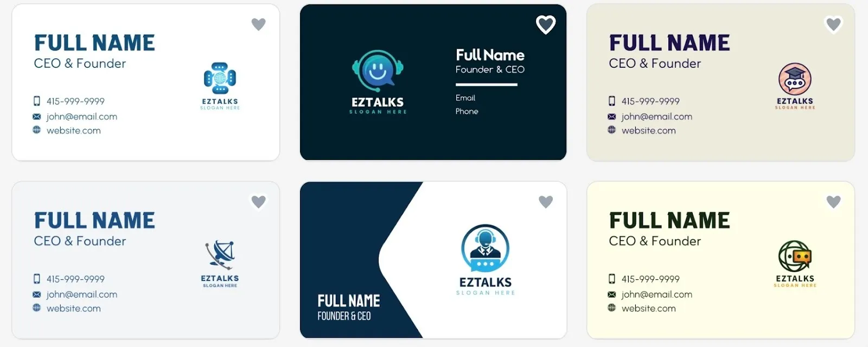Click john@email.com on the beige card

(656, 117)
